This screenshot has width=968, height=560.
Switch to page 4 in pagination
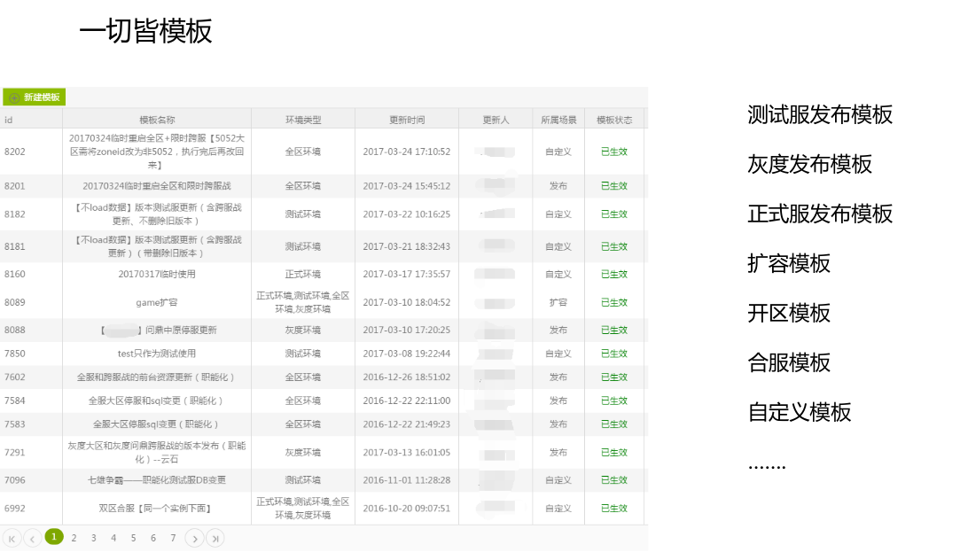[113, 538]
